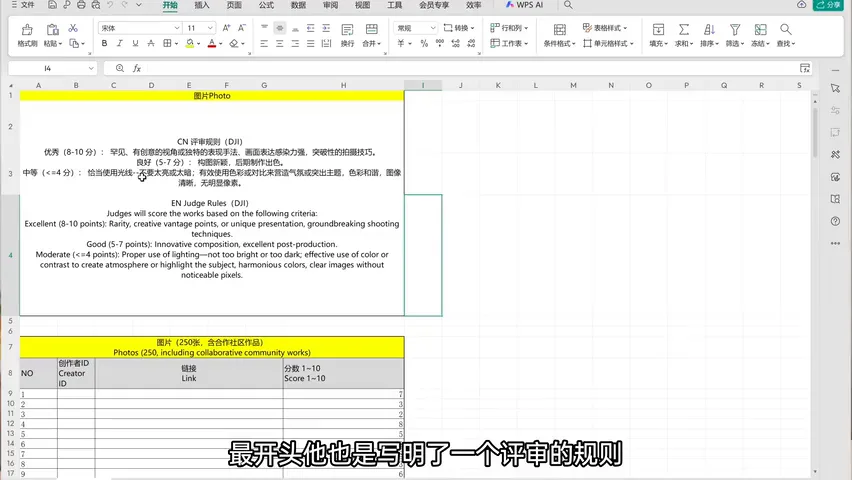Increase font size with A+ icon
Viewport: 852px width, 480px height.
[227, 28]
